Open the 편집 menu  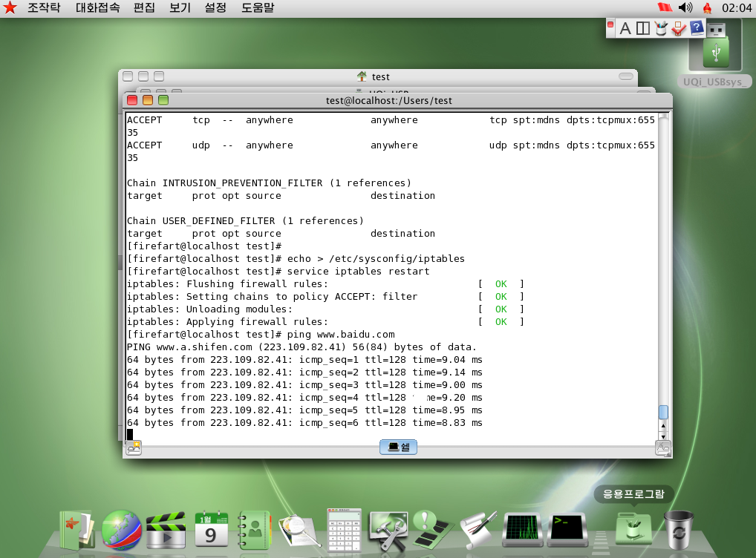click(144, 8)
